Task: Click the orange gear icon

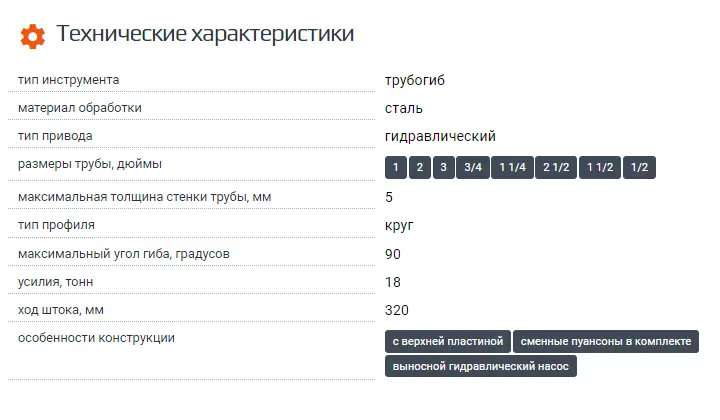Action: 33,36
